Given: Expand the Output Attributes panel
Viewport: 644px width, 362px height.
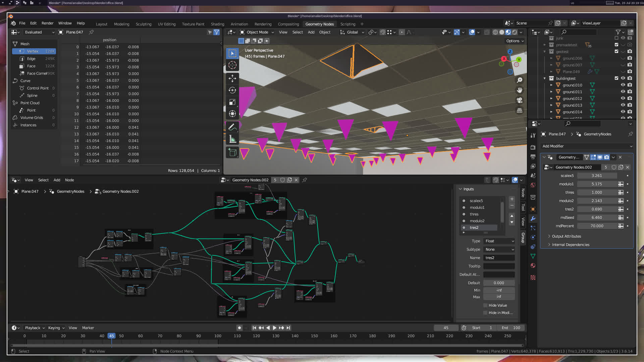Looking at the screenshot, I should [567, 236].
